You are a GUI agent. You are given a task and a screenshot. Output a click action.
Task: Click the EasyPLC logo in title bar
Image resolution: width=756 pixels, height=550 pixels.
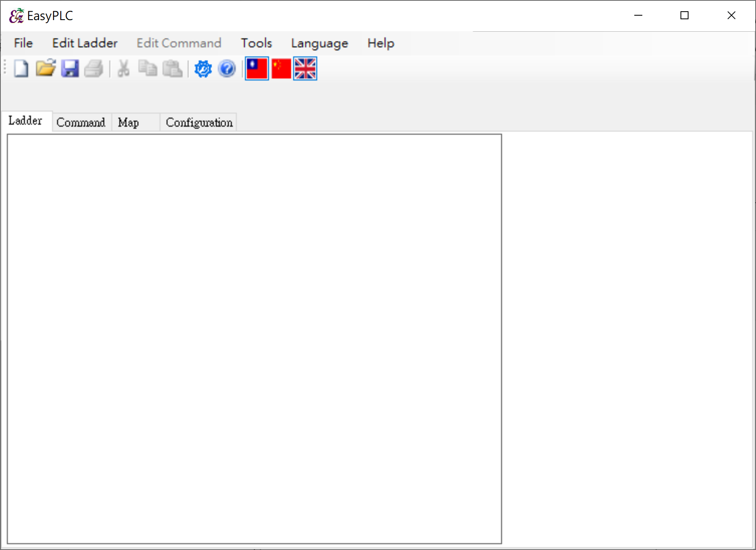click(x=16, y=16)
